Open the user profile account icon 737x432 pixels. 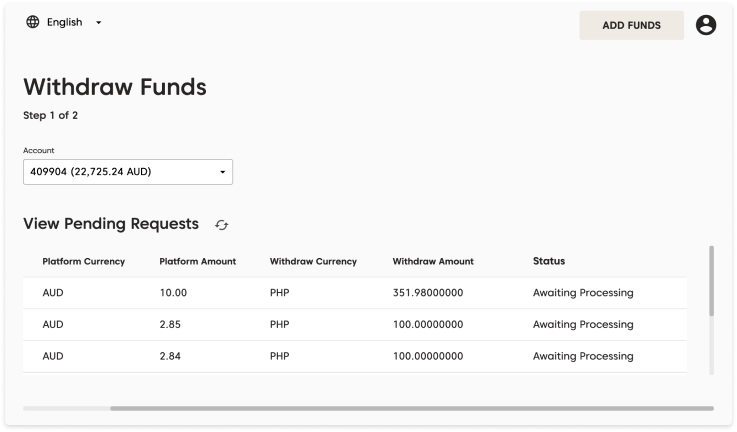pos(706,26)
